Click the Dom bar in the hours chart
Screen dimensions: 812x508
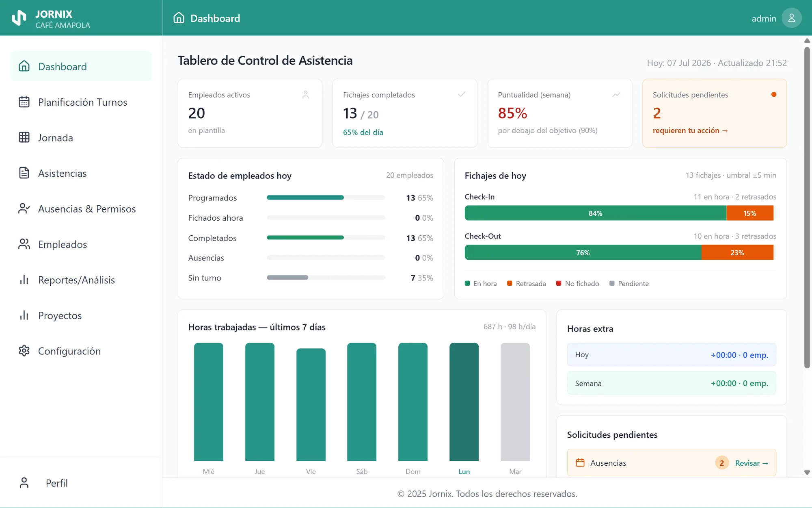tap(413, 402)
